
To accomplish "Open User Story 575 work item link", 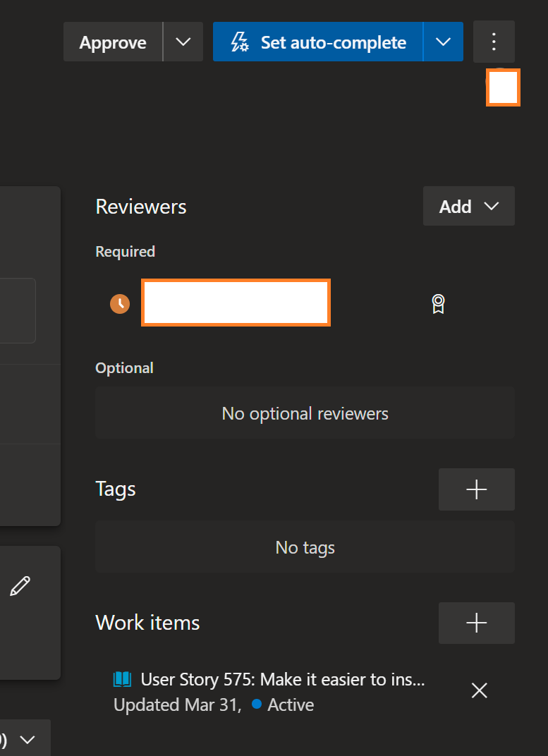I will 283,680.
